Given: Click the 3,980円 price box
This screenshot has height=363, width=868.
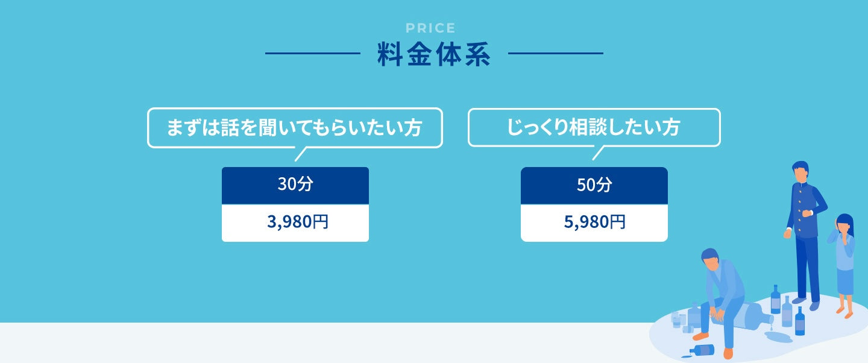Looking at the screenshot, I should click(x=295, y=223).
